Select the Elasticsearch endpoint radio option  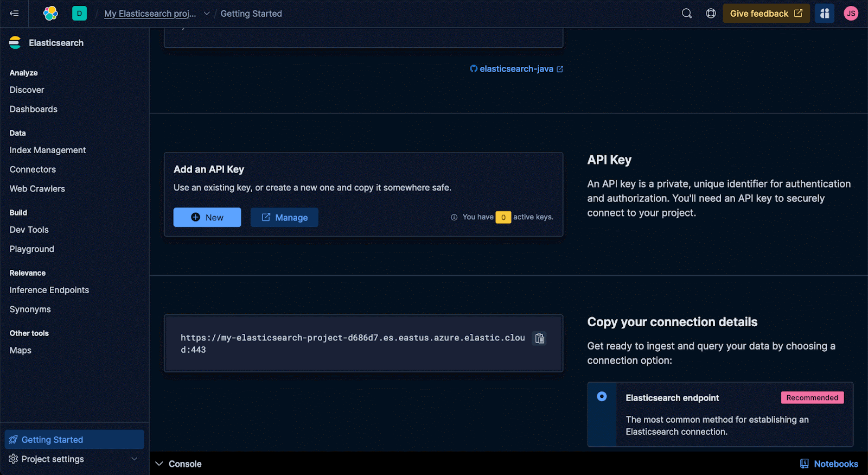(x=602, y=397)
